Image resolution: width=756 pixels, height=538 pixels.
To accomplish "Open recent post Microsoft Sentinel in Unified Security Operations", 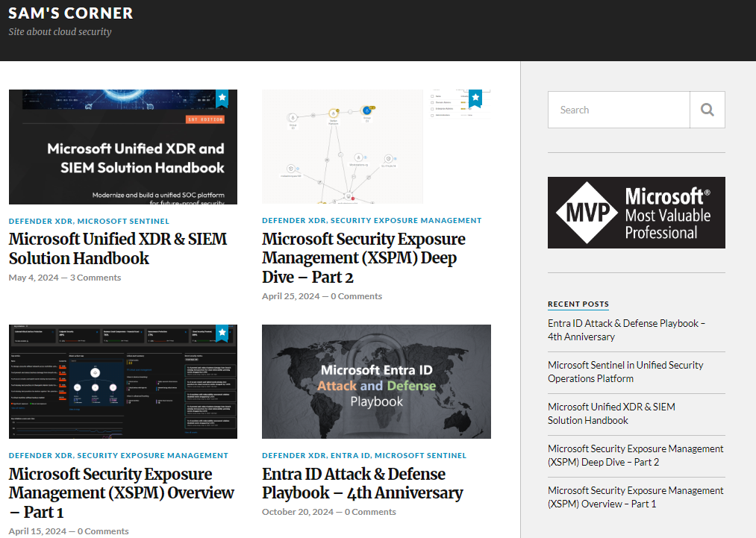I will [625, 372].
